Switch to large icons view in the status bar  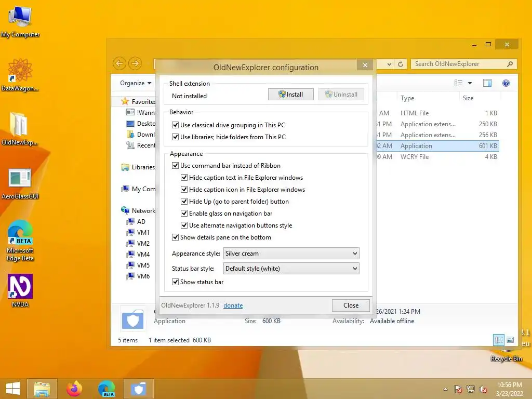510,340
